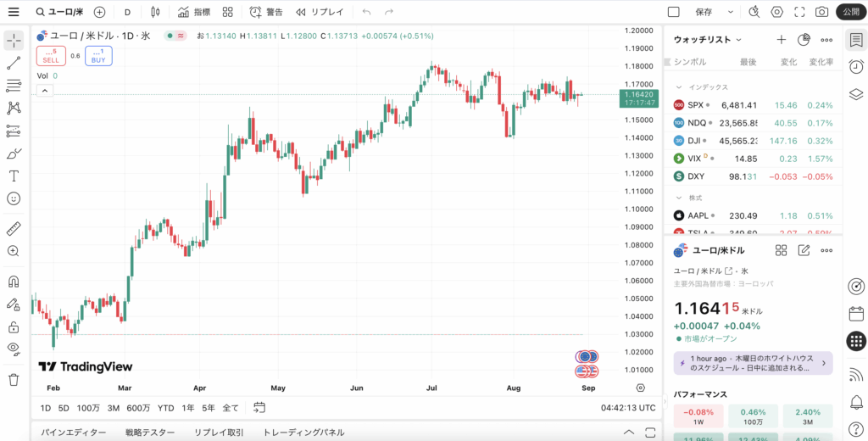Select the brush drawing tool
Screen dimensions: 868x441
click(x=14, y=154)
